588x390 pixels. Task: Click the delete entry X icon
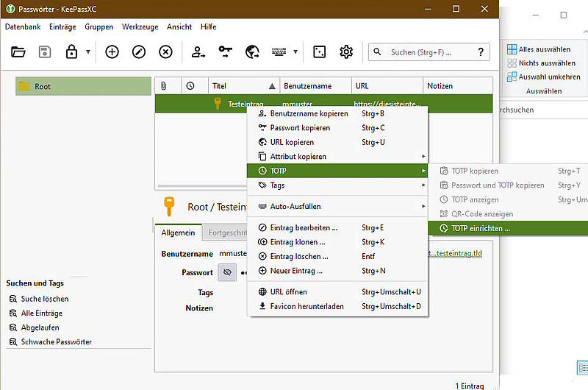(x=166, y=52)
